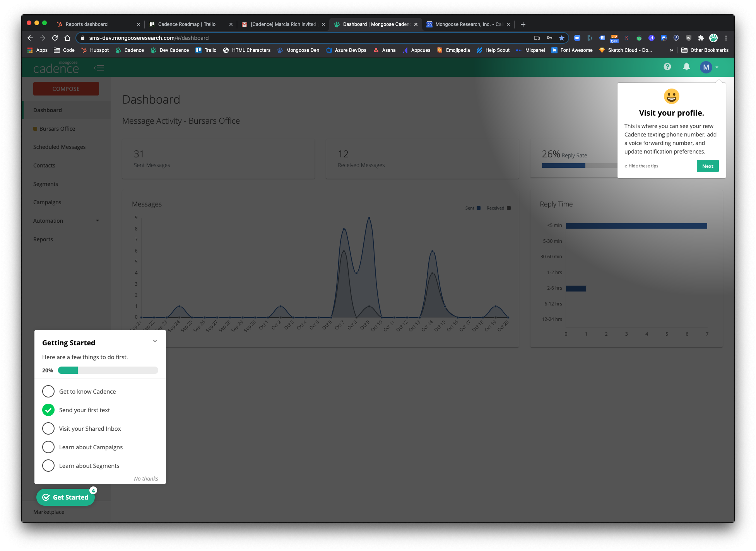The image size is (756, 551).
Task: Open Font Awesome bookmark
Action: pyautogui.click(x=572, y=50)
